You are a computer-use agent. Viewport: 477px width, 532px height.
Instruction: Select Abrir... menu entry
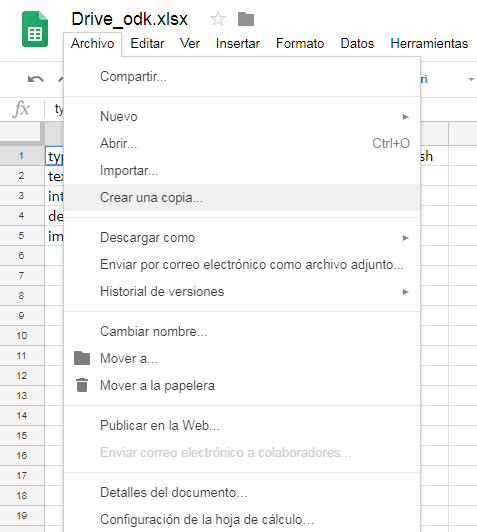tap(242, 144)
